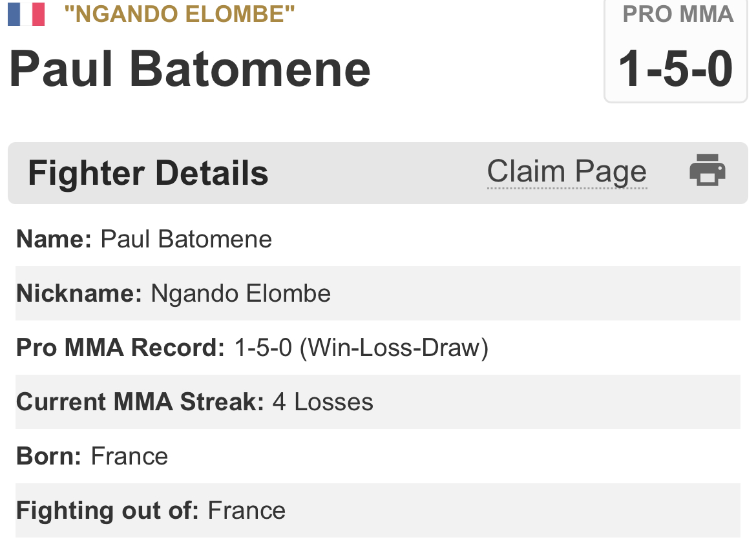This screenshot has height=544, width=756.
Task: Open the Claim Page link
Action: 567,172
